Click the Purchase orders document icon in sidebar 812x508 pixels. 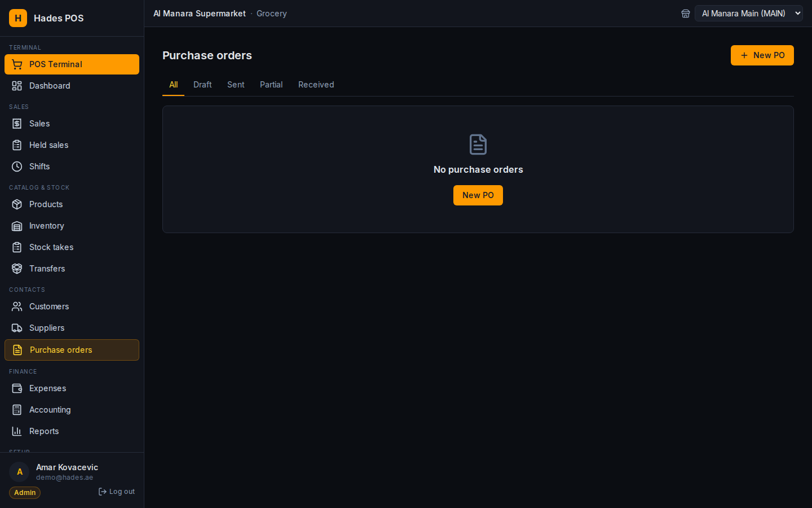(x=17, y=350)
